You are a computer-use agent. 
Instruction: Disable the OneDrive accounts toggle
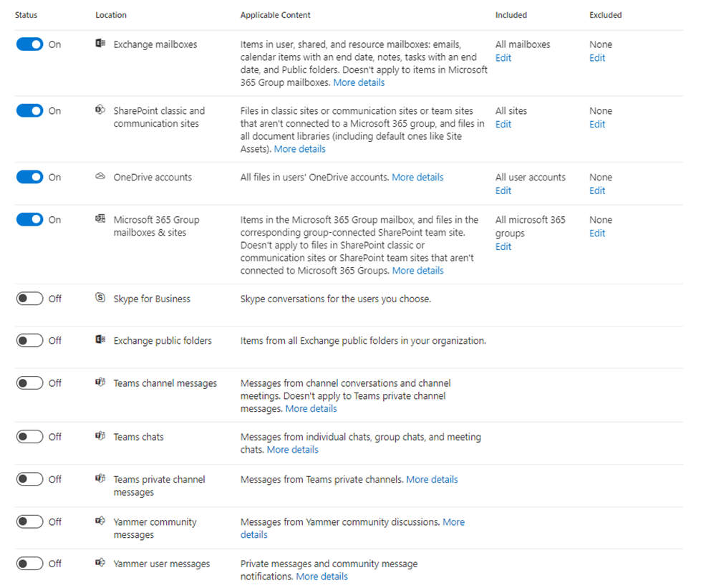click(30, 177)
